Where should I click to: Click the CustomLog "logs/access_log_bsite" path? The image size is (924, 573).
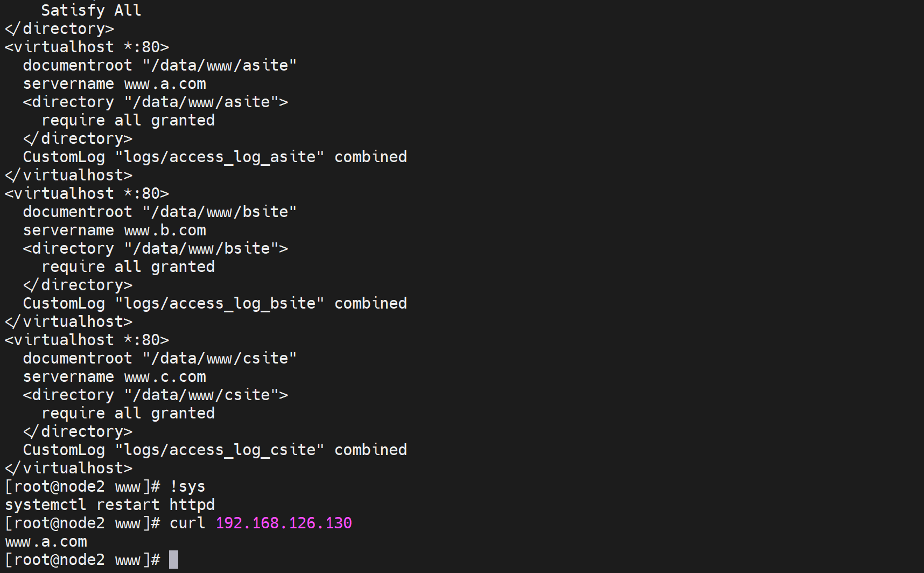click(x=220, y=303)
